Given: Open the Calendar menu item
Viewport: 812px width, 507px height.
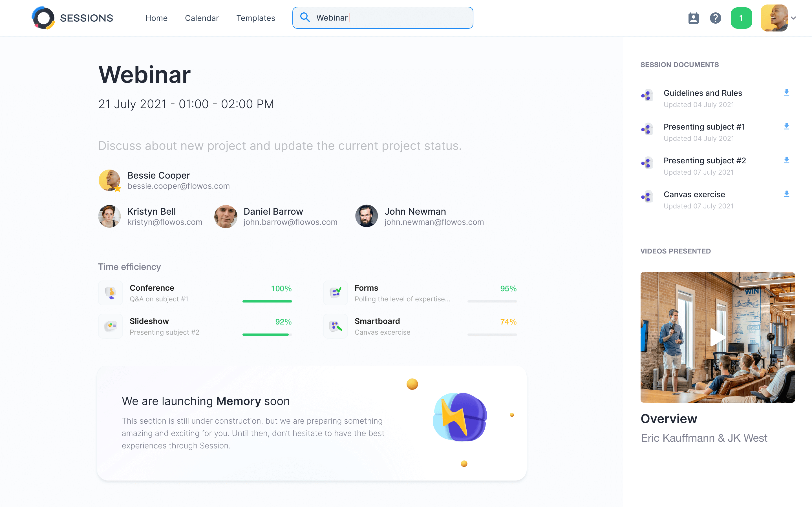Looking at the screenshot, I should click(202, 18).
